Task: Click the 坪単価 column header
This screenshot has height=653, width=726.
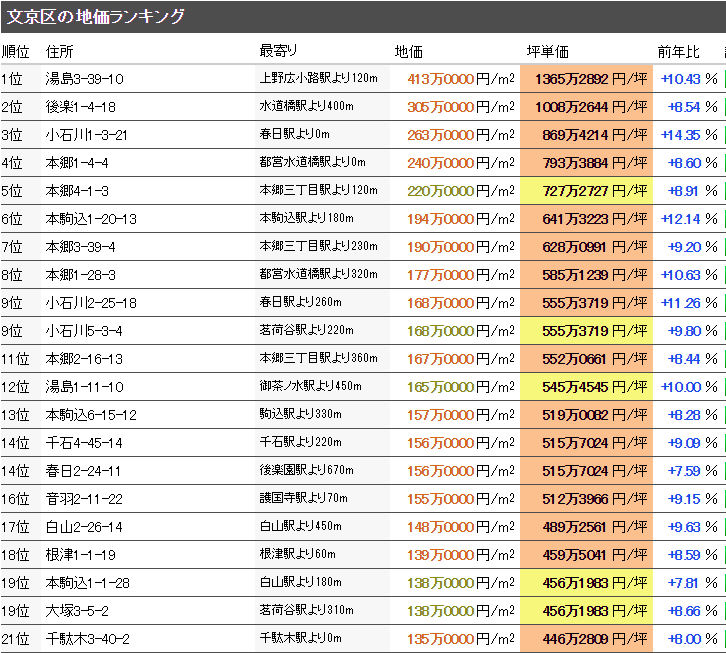Action: point(548,52)
